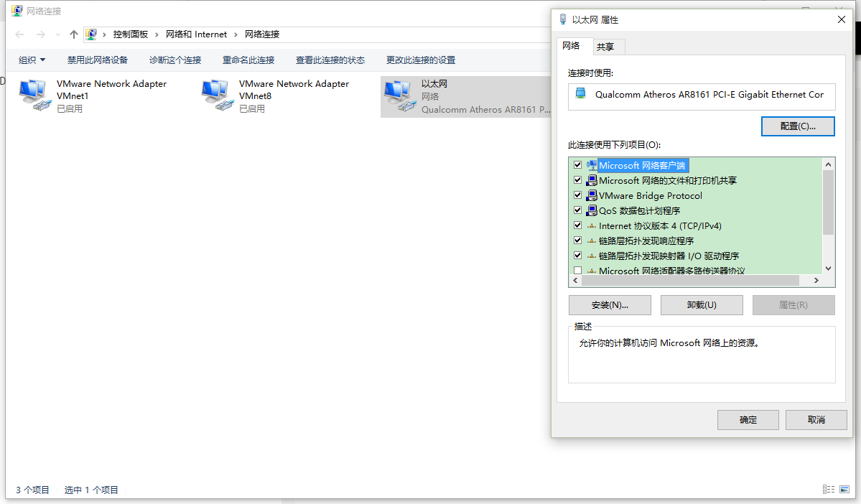Click the Qualcomm Atheros adapter icon in dialog
The height and width of the screenshot is (504, 861).
(580, 93)
